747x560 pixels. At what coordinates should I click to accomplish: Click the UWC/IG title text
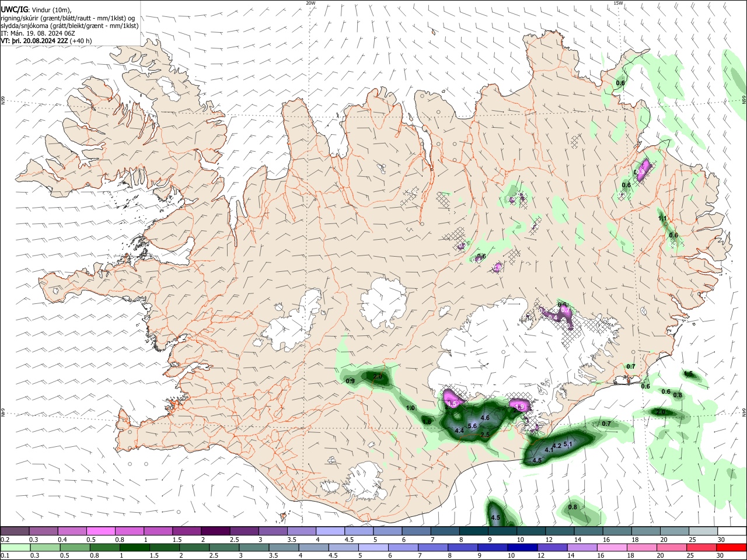coord(15,9)
